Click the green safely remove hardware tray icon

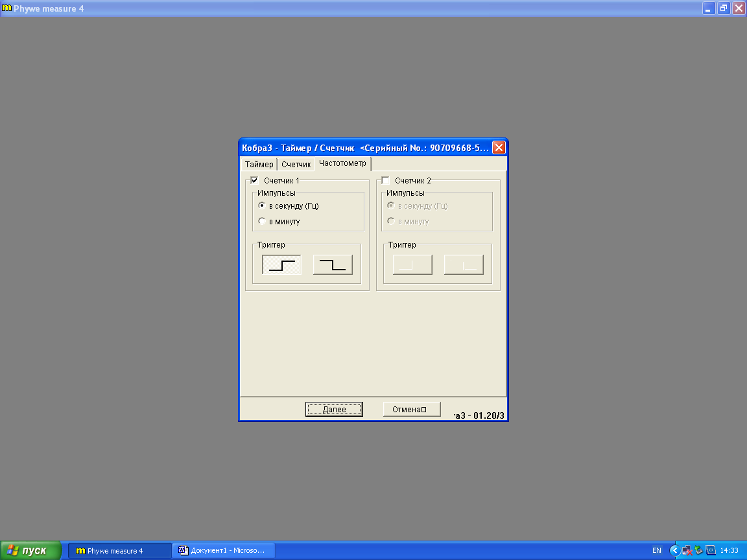[699, 550]
